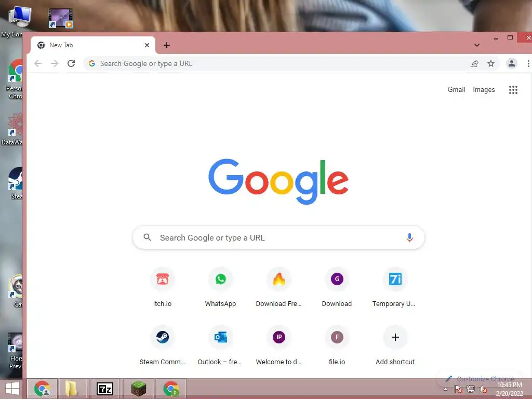This screenshot has width=532, height=399.
Task: Close the New Tab tab
Action: [147, 45]
